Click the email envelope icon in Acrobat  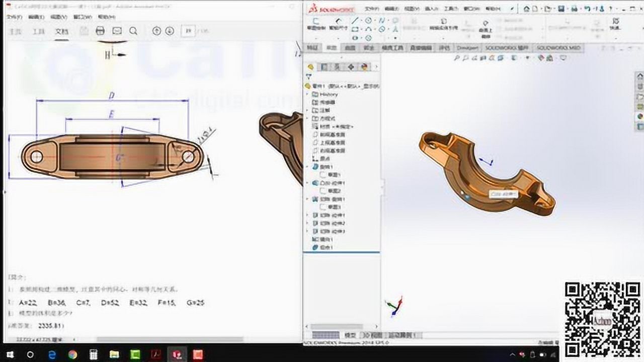click(117, 31)
